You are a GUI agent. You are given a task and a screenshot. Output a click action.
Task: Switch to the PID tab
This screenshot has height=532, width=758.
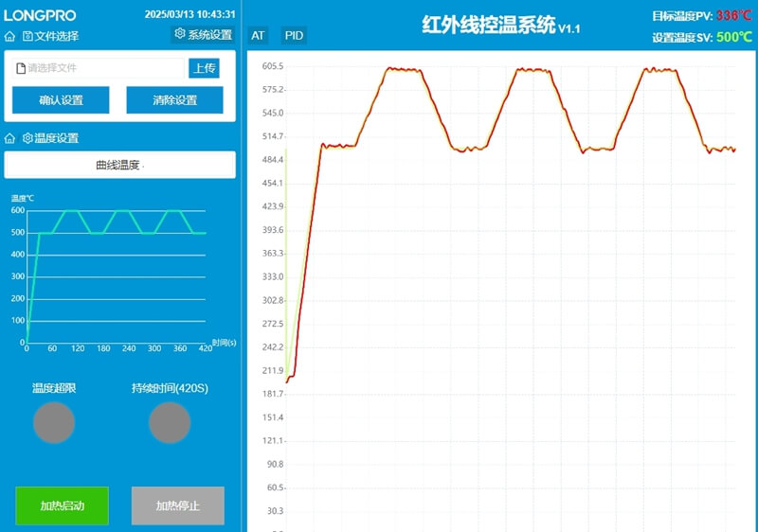pyautogui.click(x=295, y=35)
